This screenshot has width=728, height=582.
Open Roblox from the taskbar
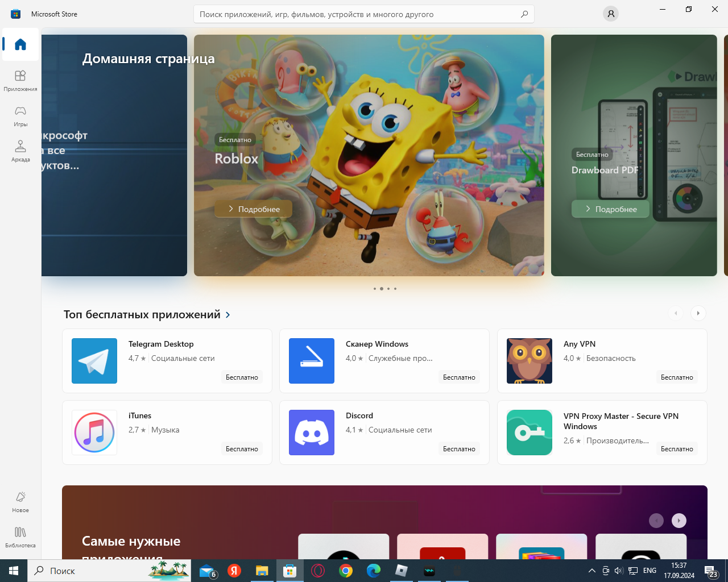402,571
